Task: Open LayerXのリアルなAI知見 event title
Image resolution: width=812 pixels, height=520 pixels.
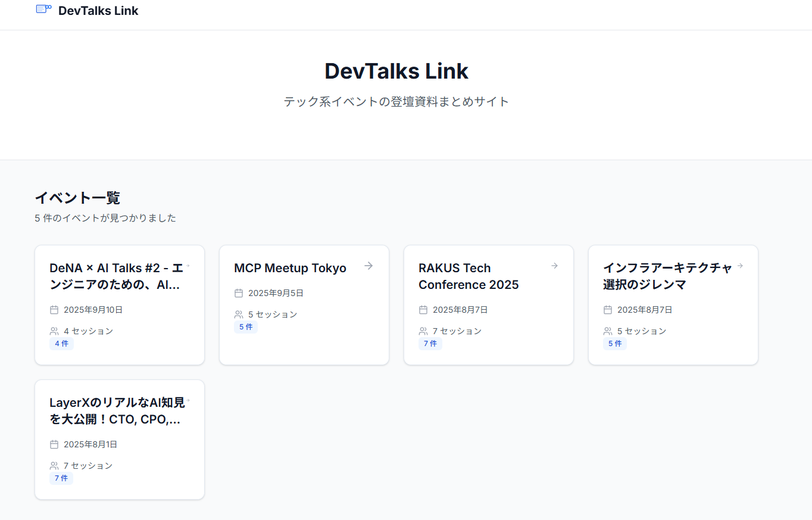Action: tap(117, 411)
